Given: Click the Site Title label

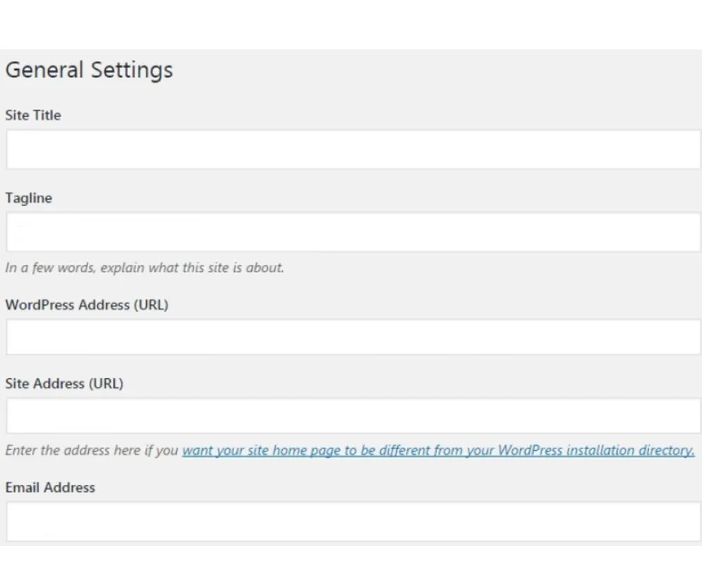Looking at the screenshot, I should (x=33, y=115).
